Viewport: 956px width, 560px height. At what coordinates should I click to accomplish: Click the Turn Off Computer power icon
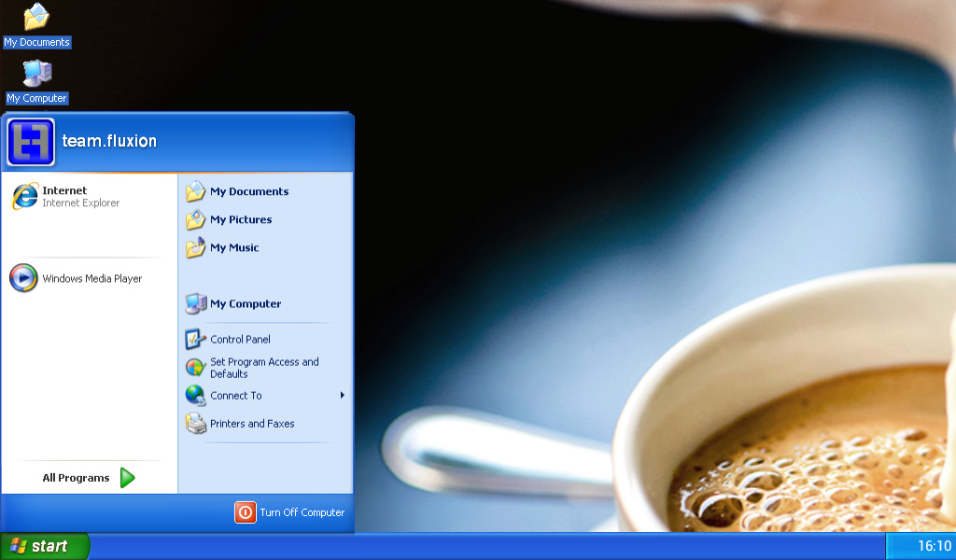click(x=245, y=512)
